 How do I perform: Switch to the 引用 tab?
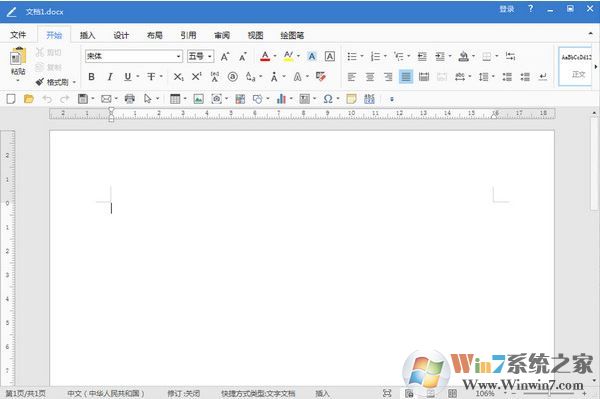tap(188, 35)
